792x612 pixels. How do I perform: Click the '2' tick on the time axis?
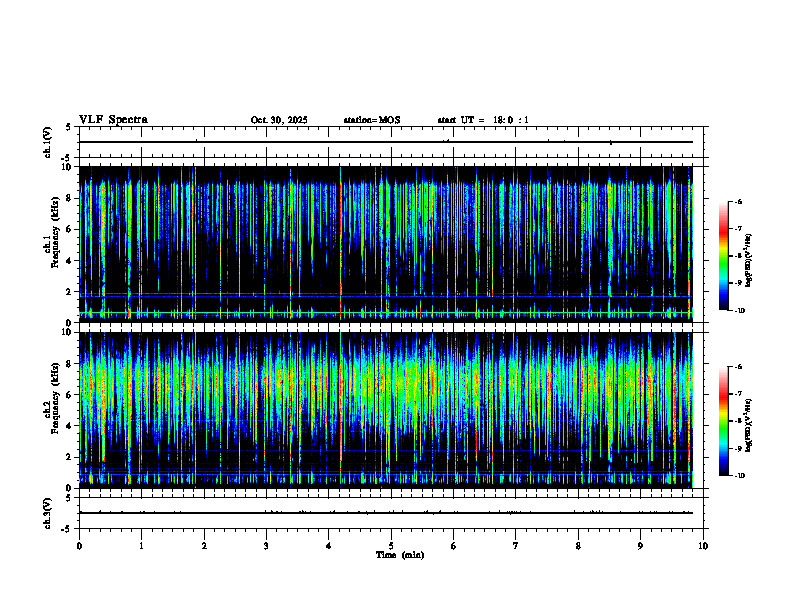click(x=204, y=546)
